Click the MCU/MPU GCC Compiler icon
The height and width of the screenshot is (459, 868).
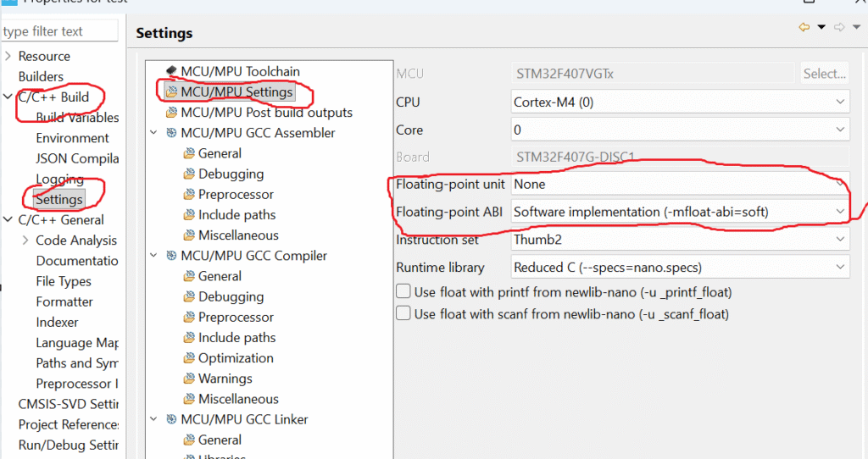click(171, 256)
